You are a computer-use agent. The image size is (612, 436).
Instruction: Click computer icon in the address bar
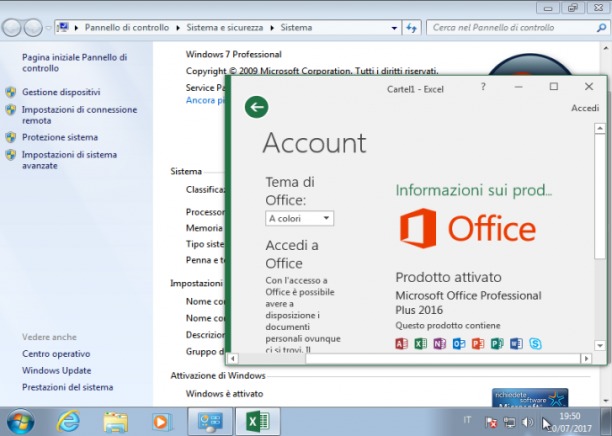tap(62, 27)
